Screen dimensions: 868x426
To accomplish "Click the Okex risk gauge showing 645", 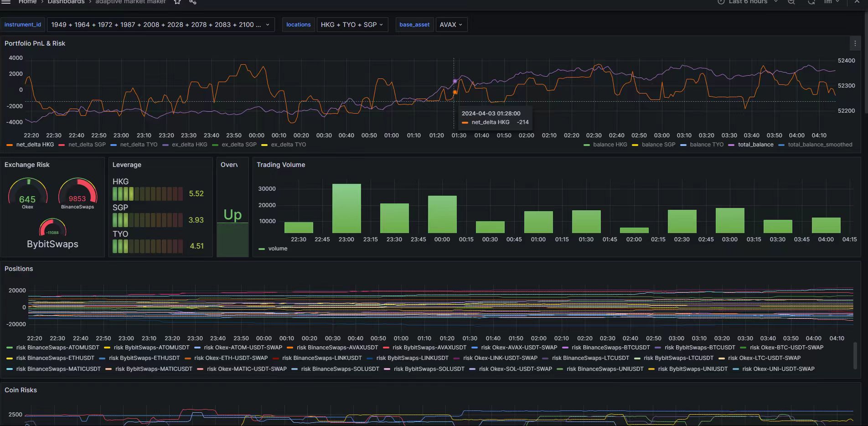I will (x=28, y=192).
